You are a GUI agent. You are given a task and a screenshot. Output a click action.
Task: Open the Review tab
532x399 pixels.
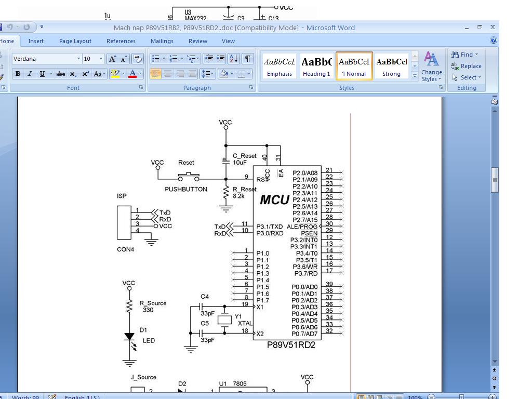pyautogui.click(x=198, y=41)
